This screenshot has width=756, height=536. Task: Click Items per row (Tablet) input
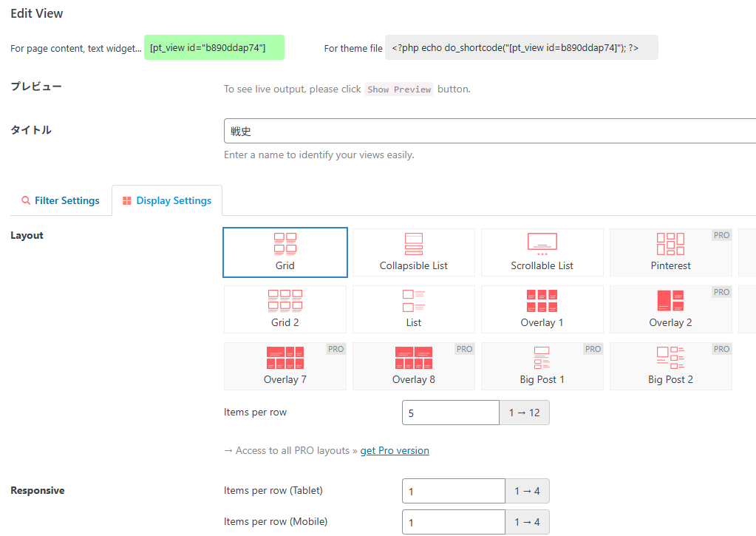(x=453, y=491)
